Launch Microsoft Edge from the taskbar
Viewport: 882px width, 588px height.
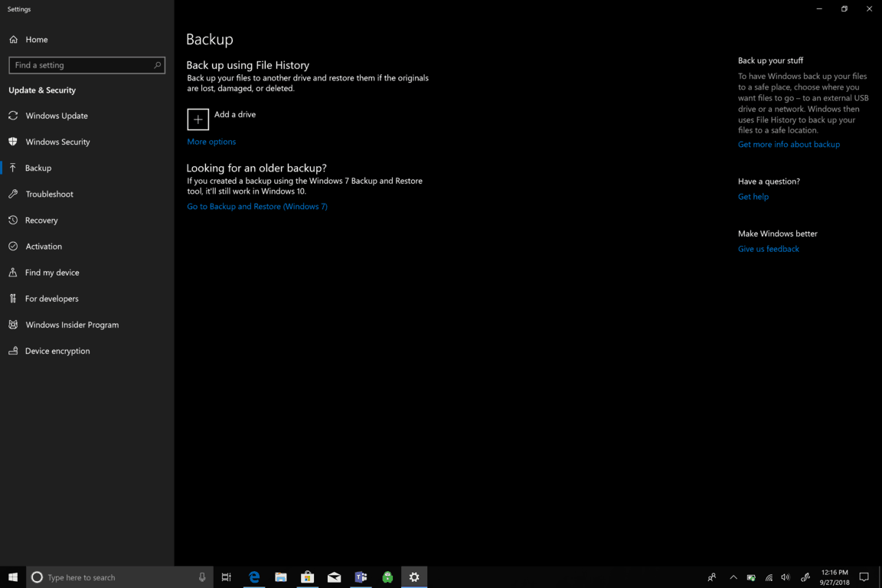click(254, 577)
